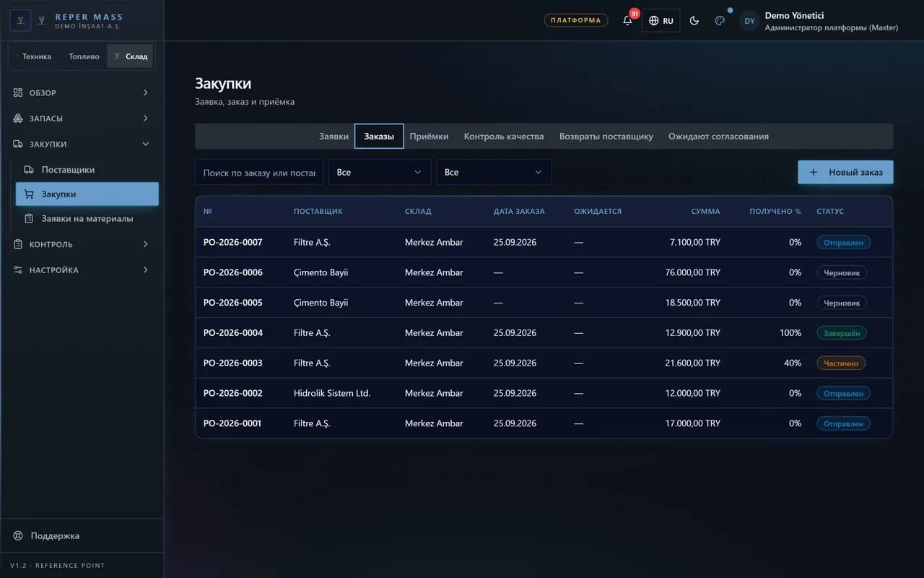
Task: Change language with RU selector
Action: point(661,21)
